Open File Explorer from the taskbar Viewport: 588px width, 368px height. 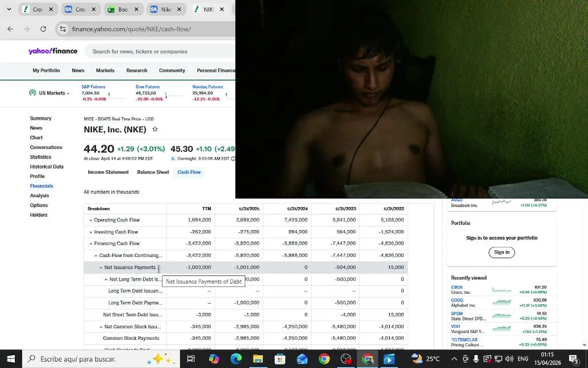click(258, 359)
